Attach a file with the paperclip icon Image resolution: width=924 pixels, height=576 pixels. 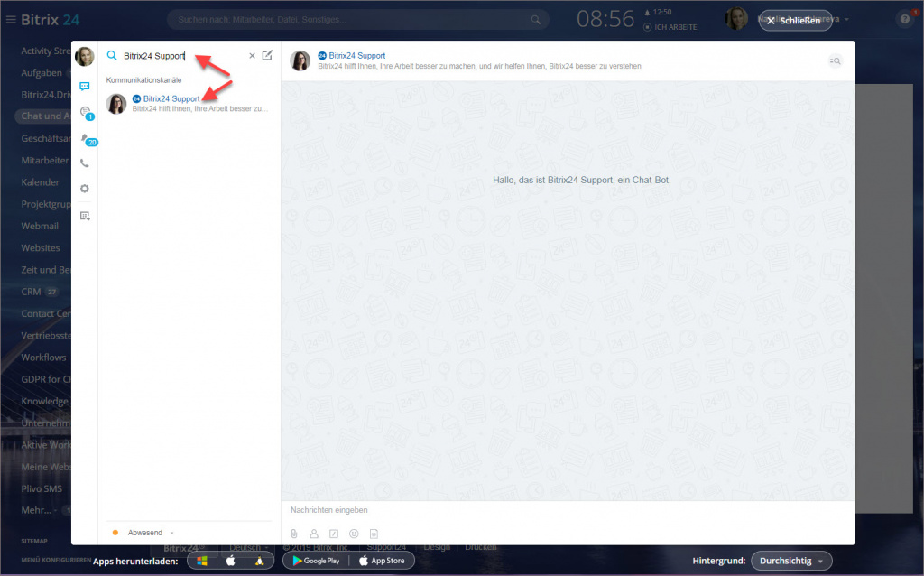[294, 534]
